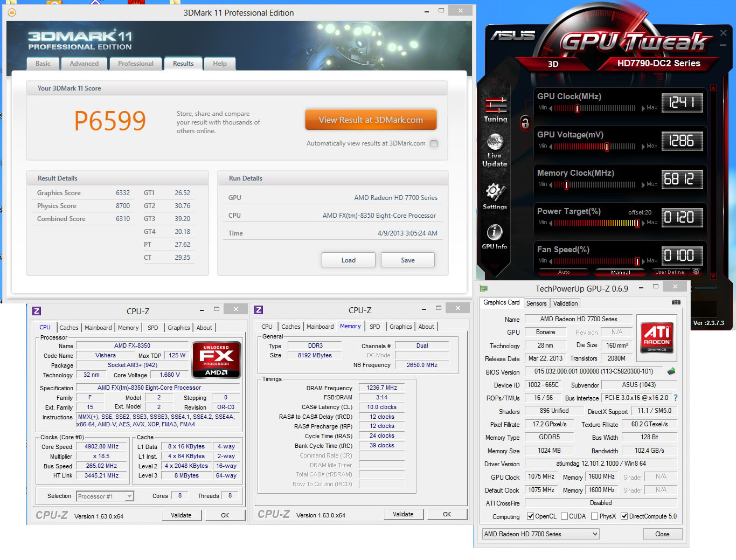Click GPU Clock decrease arrow near Min
736x560 pixels.
point(551,108)
